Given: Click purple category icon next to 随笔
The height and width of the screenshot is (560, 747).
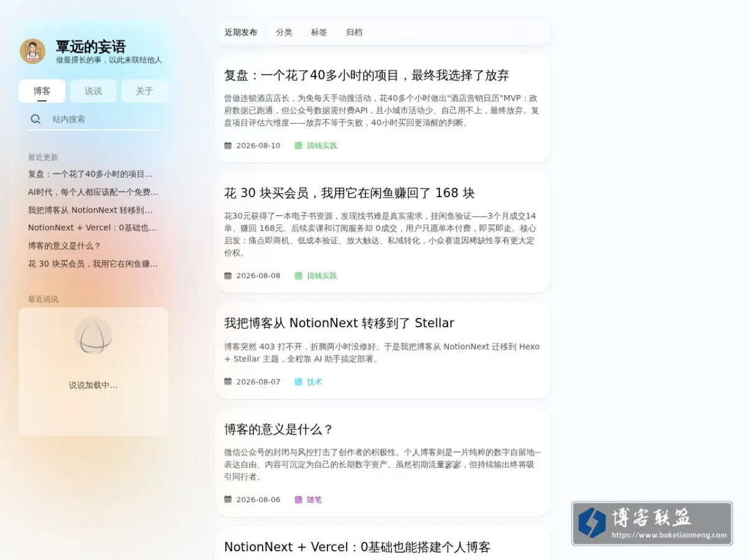Looking at the screenshot, I should click(298, 500).
